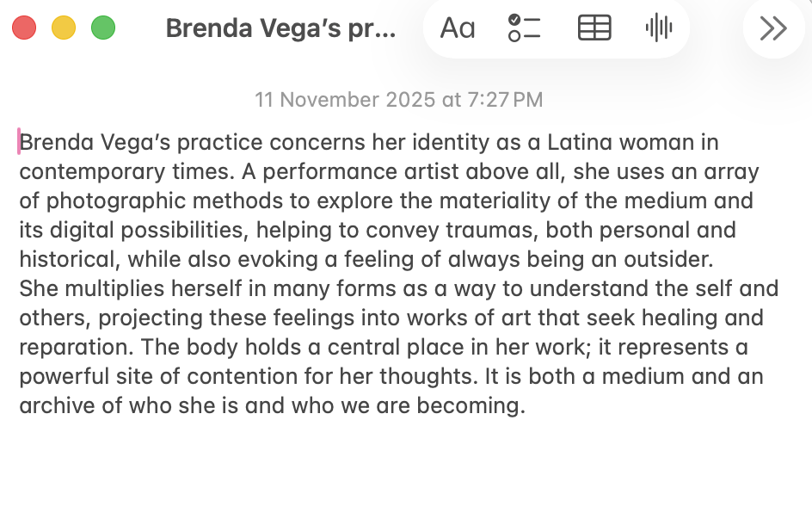Insert a checklist using the checklist icon
Image resolution: width=812 pixels, height=525 pixels.
[x=525, y=28]
